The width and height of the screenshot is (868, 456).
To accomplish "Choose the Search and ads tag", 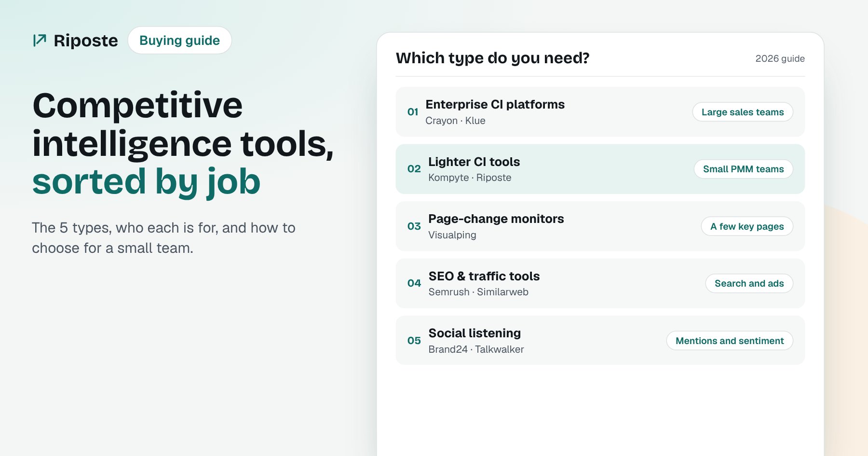I will [749, 283].
